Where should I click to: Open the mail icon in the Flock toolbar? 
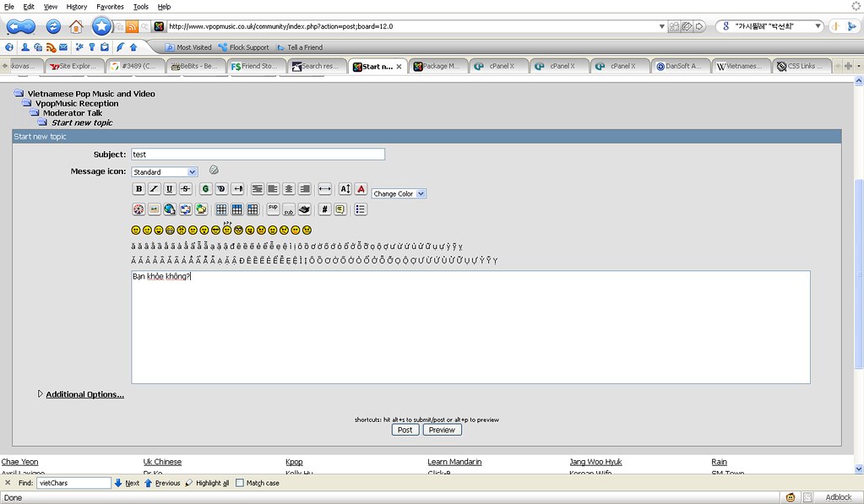tap(63, 47)
